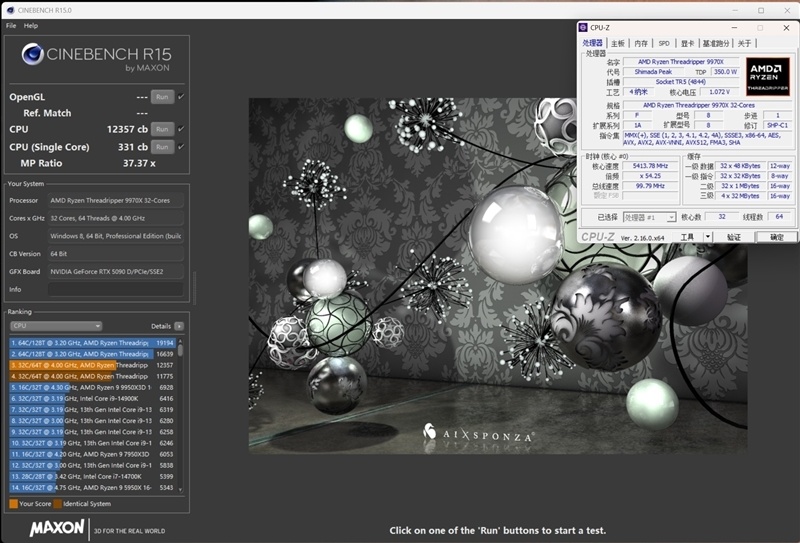Click the Info text field in Your System

click(x=116, y=289)
